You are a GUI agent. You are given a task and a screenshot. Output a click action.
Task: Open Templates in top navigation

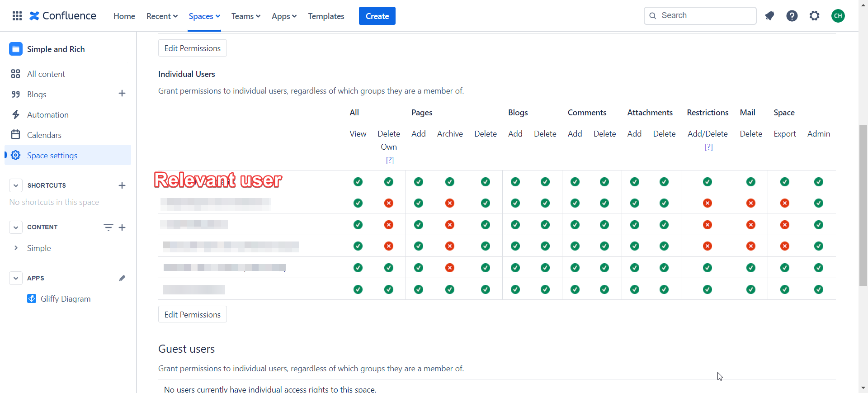326,16
